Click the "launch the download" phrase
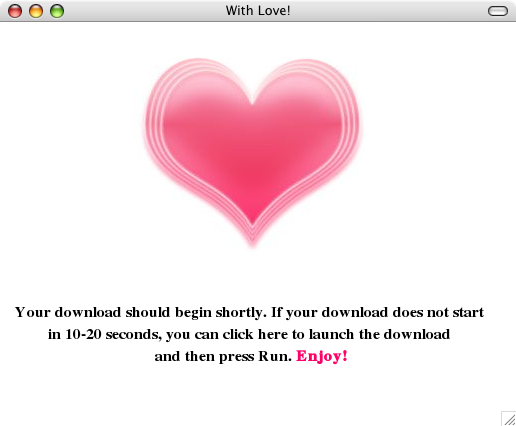This screenshot has width=516, height=426. click(x=379, y=334)
